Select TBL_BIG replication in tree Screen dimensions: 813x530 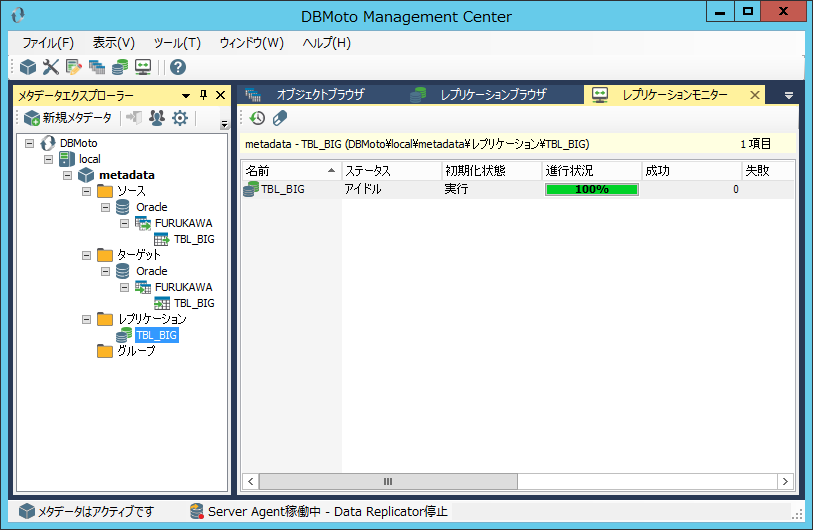pyautogui.click(x=157, y=336)
